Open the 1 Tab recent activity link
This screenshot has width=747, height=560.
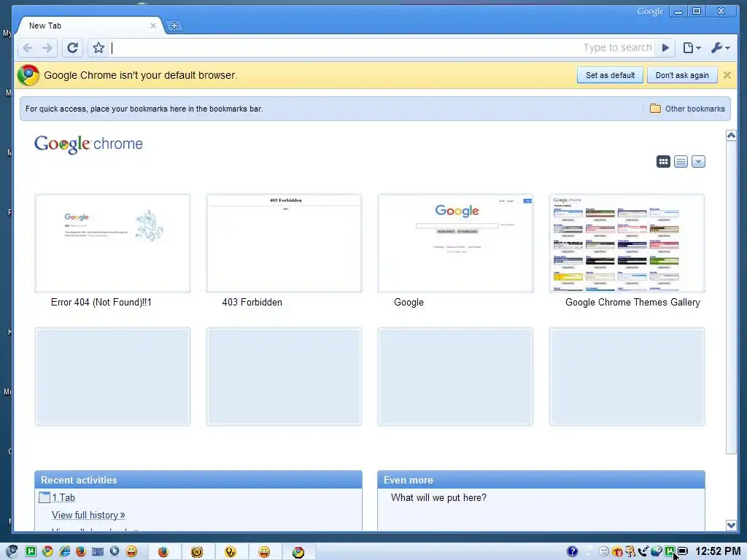click(63, 497)
